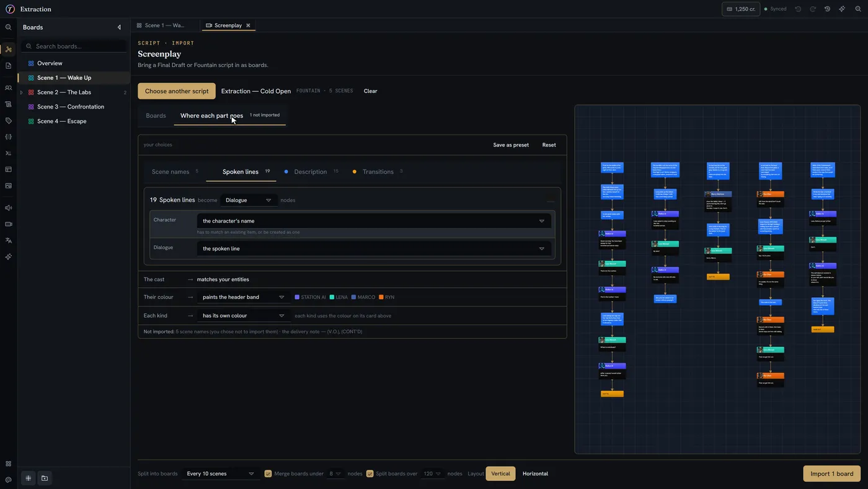Add a new board with the plus button
The width and height of the screenshot is (868, 489).
click(x=28, y=478)
